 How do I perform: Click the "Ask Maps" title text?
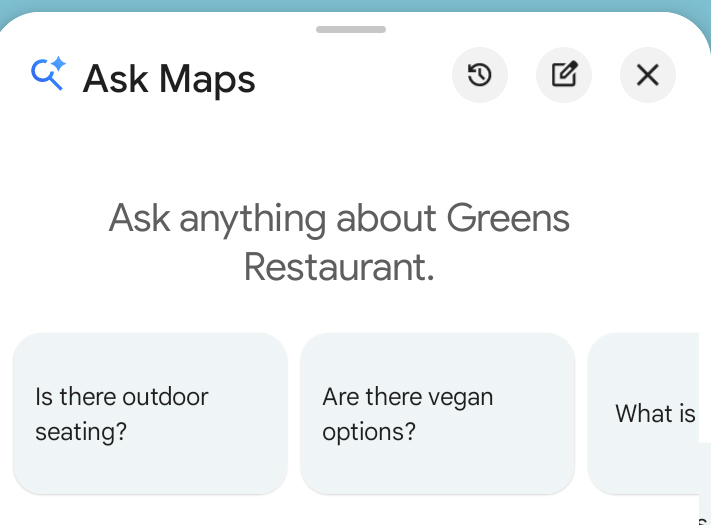click(x=169, y=79)
